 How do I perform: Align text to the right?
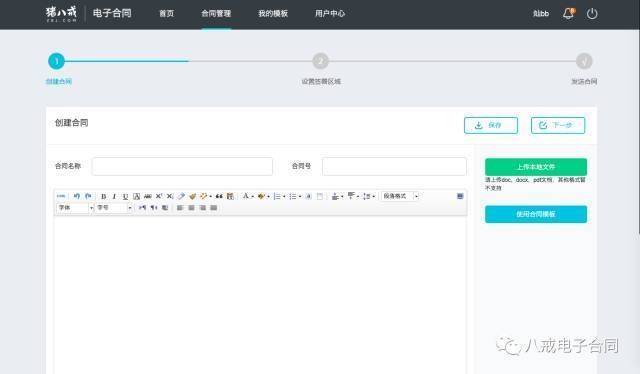pyautogui.click(x=202, y=208)
